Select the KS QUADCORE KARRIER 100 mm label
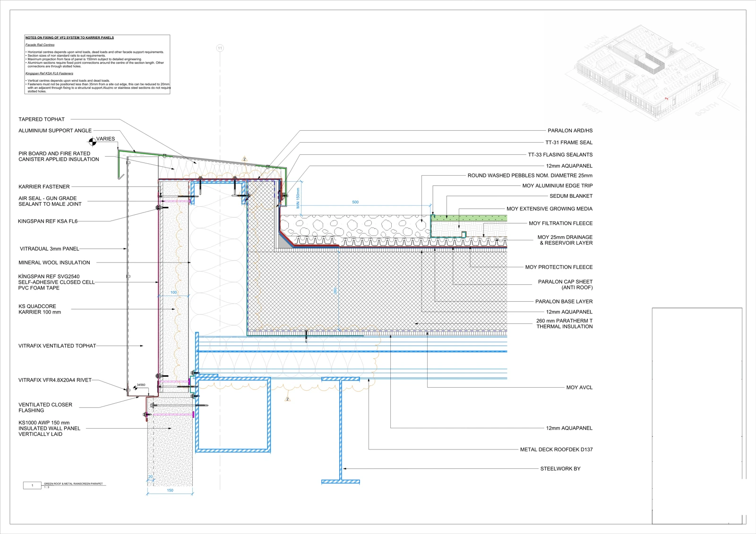Viewport: 756px width, 534px height. 40,309
